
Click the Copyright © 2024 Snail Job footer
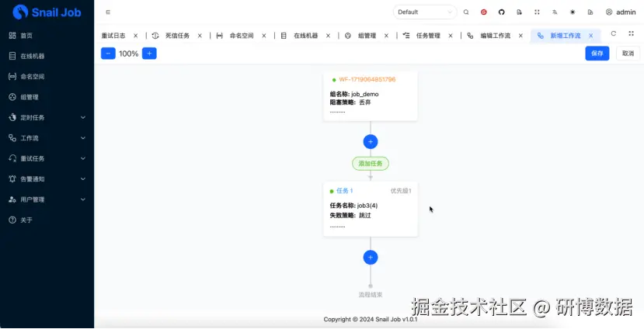371,319
